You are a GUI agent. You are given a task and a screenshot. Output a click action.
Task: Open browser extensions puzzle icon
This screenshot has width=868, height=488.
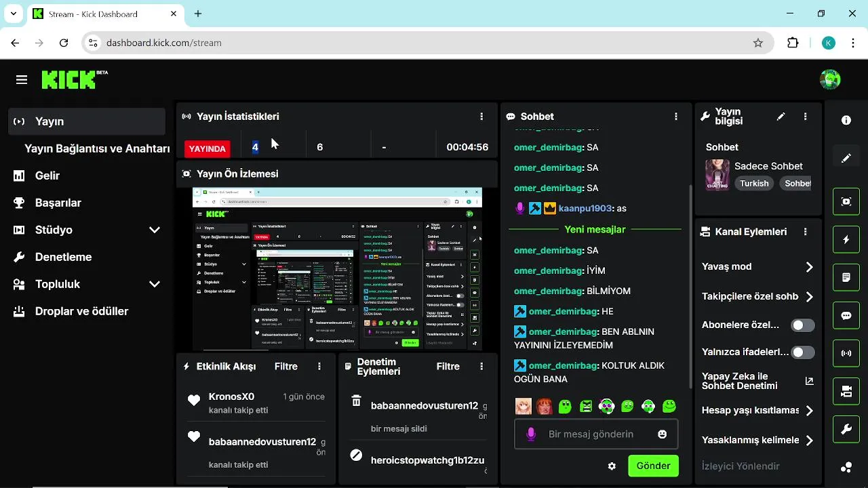click(793, 43)
